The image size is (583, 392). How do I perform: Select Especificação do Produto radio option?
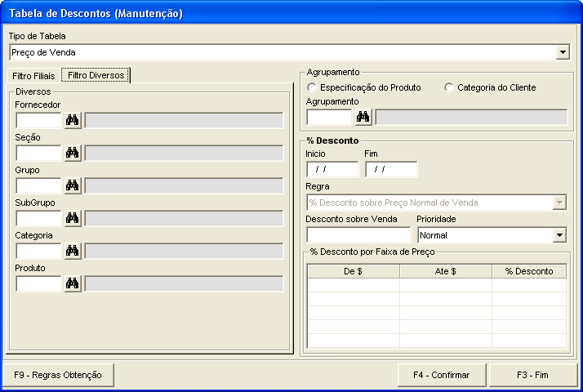[311, 87]
